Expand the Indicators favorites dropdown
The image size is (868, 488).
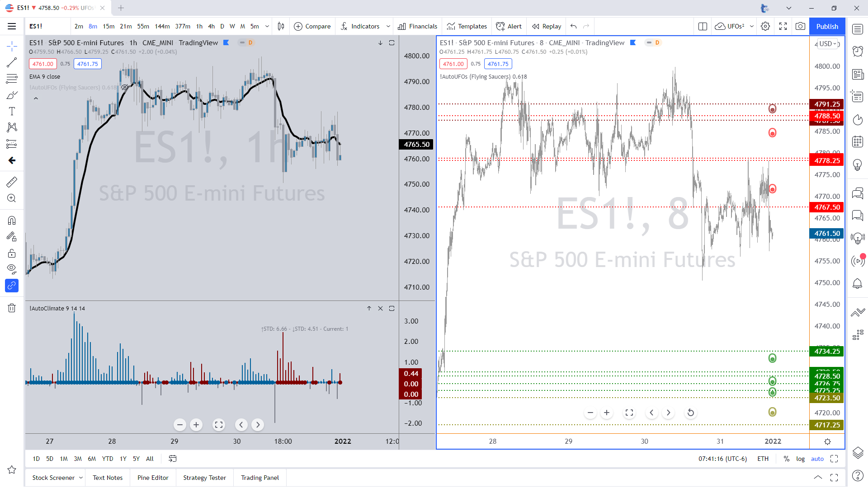388,26
